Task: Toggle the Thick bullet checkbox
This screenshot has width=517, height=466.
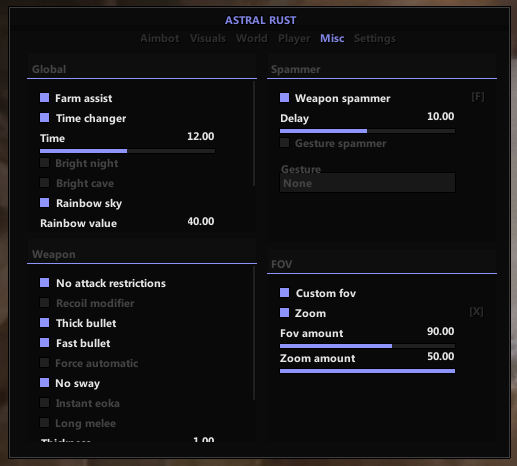Action: pyautogui.click(x=45, y=323)
